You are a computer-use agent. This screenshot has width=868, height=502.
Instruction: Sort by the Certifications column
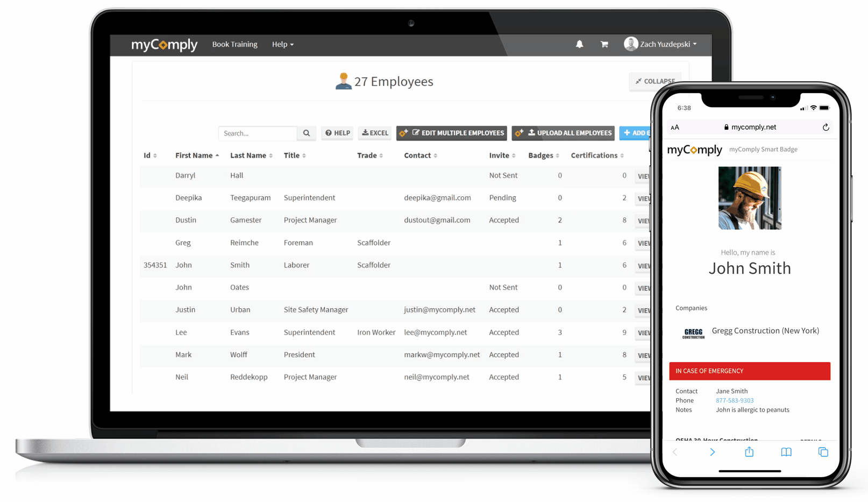(597, 155)
